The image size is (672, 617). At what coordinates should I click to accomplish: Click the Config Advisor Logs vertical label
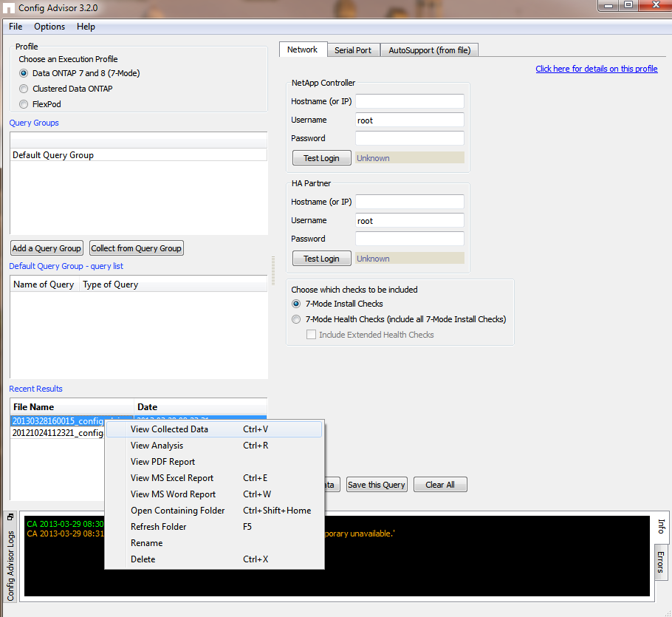pos(11,566)
